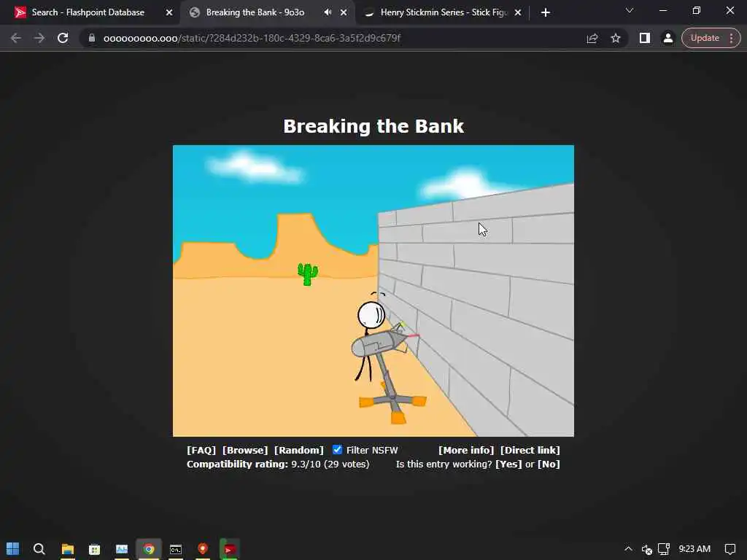
Task: Toggle the Filter NSFW checkbox
Action: [337, 449]
